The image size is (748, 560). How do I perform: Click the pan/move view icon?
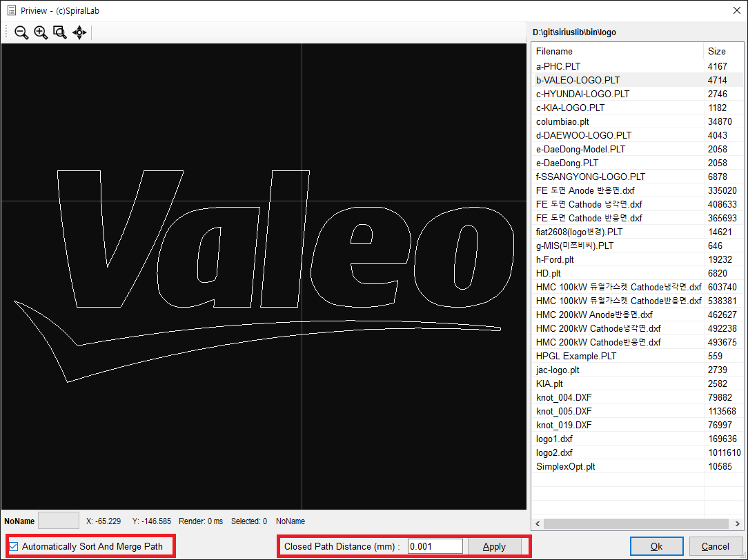point(79,32)
